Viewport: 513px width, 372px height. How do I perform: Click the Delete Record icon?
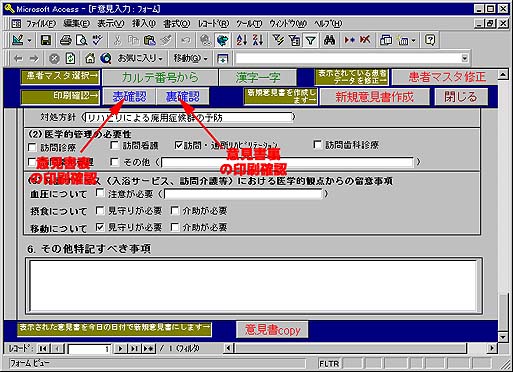pyautogui.click(x=365, y=40)
